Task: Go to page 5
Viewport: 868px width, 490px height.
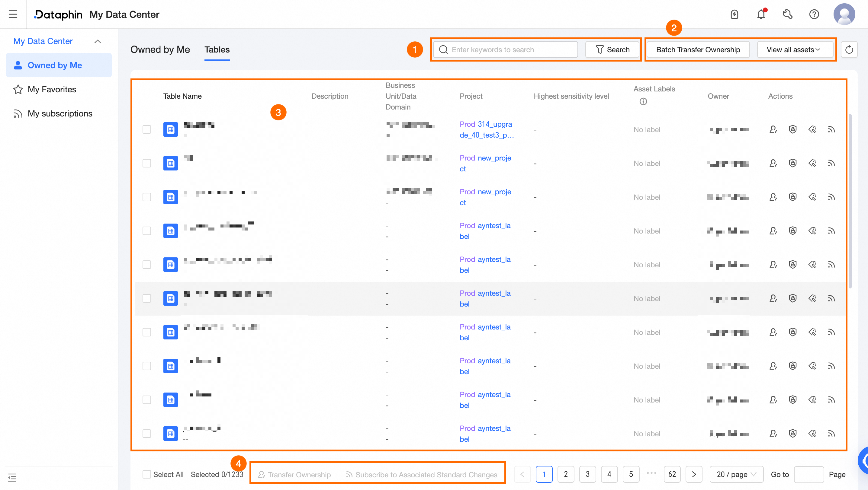Action: (x=631, y=475)
